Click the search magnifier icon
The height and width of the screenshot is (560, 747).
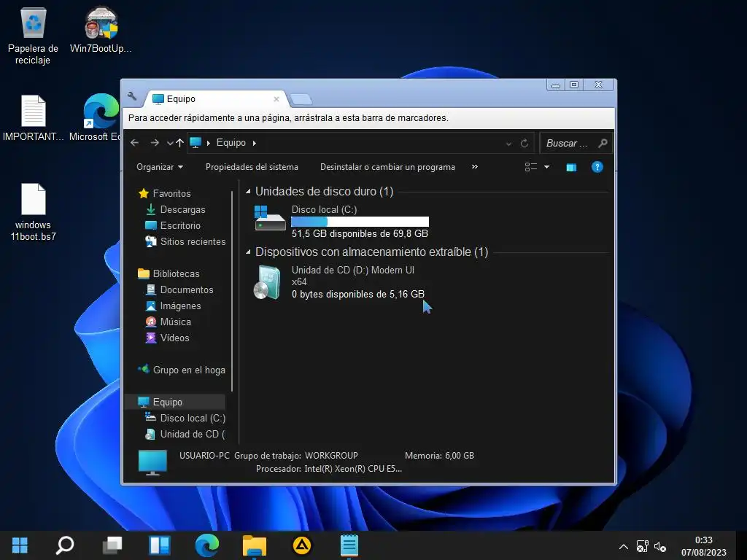pyautogui.click(x=603, y=143)
